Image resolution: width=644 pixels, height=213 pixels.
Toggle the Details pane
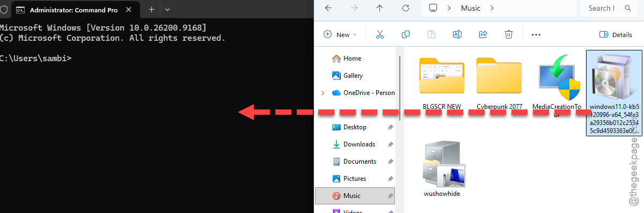[616, 34]
